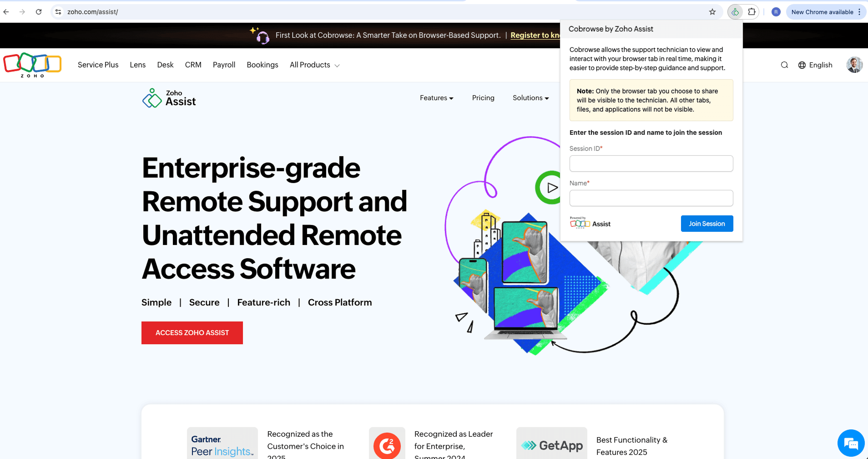Viewport: 868px width, 459px height.
Task: Click 'Recognized as Leader for Enterprise' text
Action: (x=454, y=444)
